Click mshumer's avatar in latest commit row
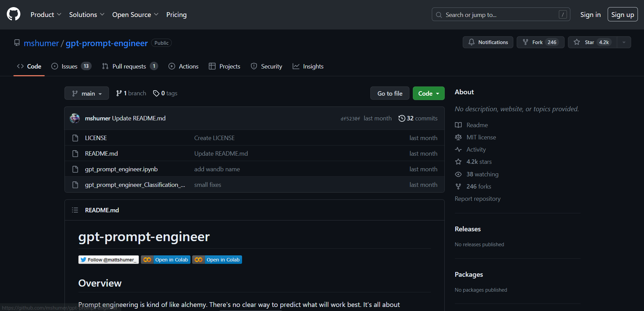Image resolution: width=644 pixels, height=311 pixels. click(75, 118)
